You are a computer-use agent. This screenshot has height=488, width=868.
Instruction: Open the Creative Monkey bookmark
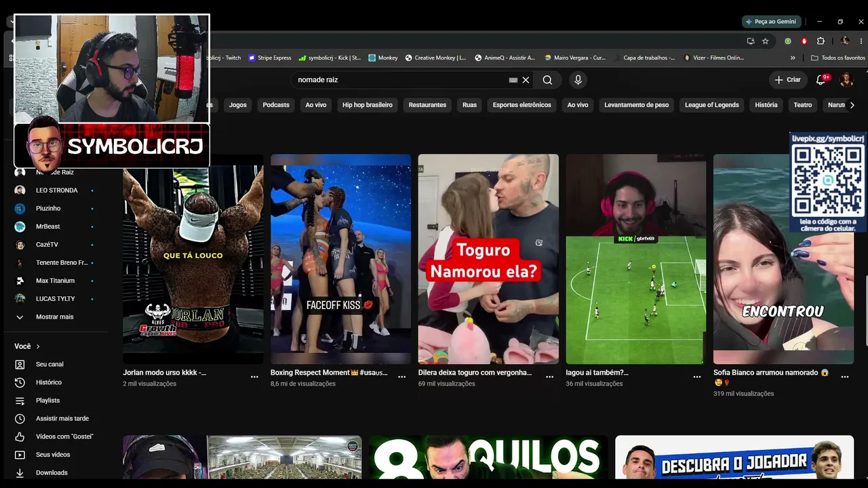[x=435, y=58]
